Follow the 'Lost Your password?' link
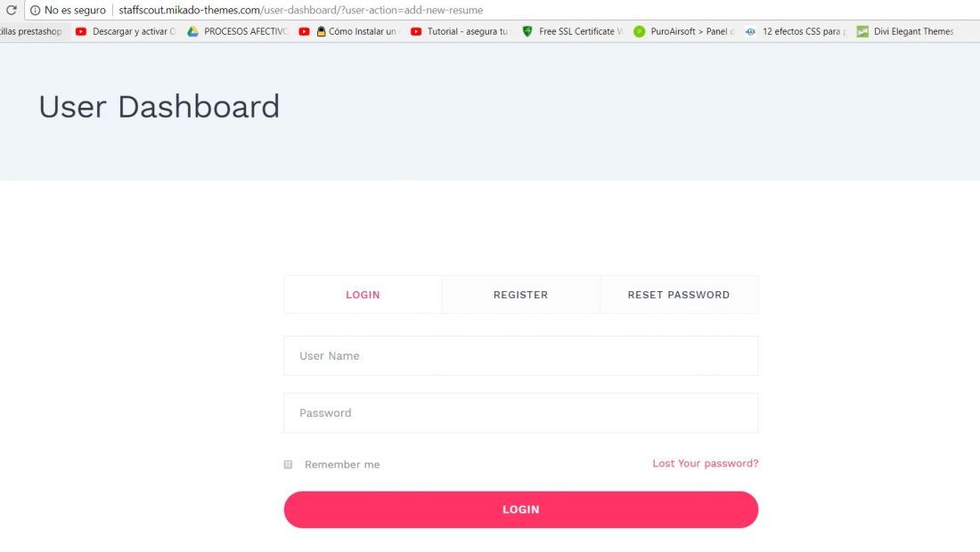This screenshot has width=980, height=552. tap(706, 463)
